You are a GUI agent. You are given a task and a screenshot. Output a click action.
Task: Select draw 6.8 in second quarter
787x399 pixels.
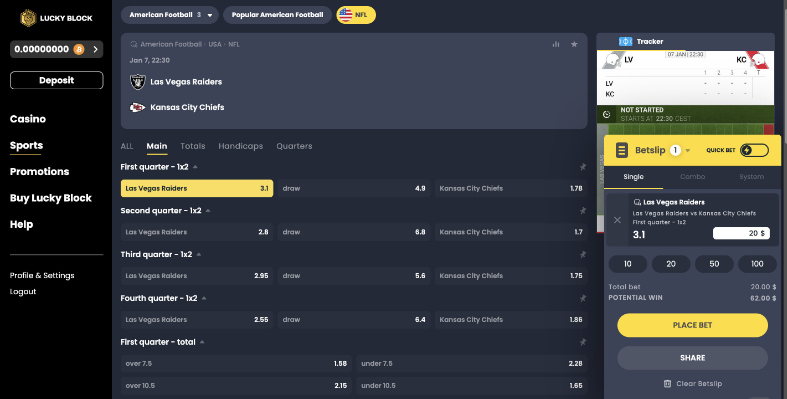click(x=354, y=232)
